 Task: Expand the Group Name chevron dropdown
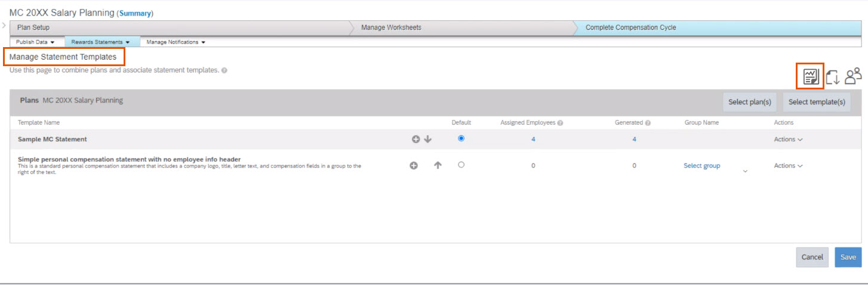click(745, 171)
